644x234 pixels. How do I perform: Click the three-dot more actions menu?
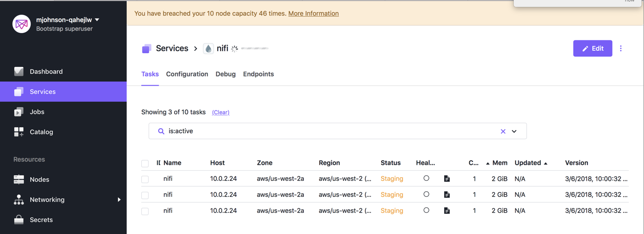pyautogui.click(x=621, y=49)
